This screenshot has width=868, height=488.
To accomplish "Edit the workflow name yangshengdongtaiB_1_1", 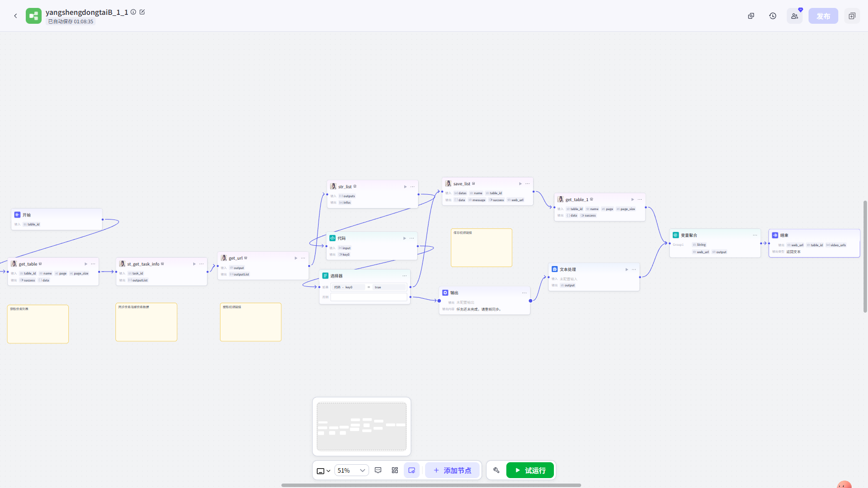I will point(142,12).
